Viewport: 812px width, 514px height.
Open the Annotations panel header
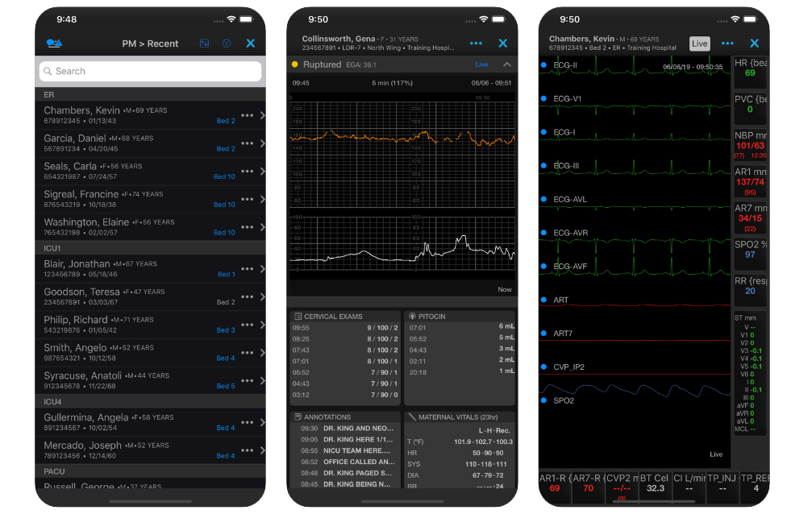pyautogui.click(x=345, y=417)
